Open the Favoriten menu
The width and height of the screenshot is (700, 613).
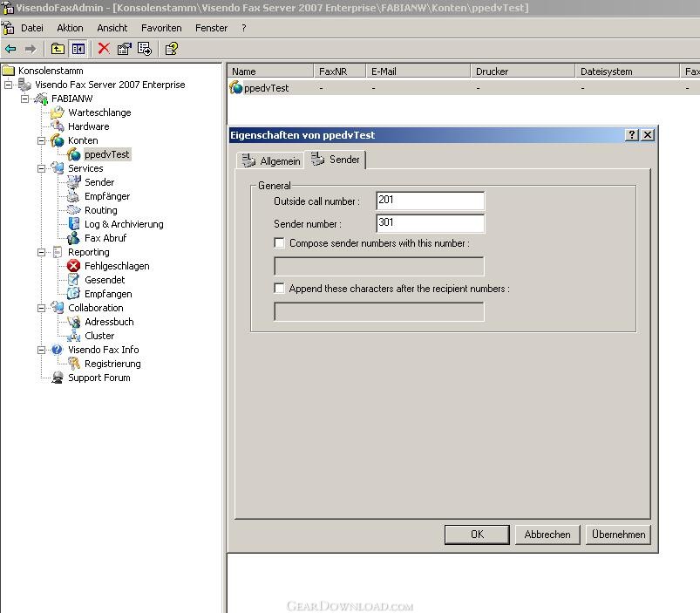point(161,28)
